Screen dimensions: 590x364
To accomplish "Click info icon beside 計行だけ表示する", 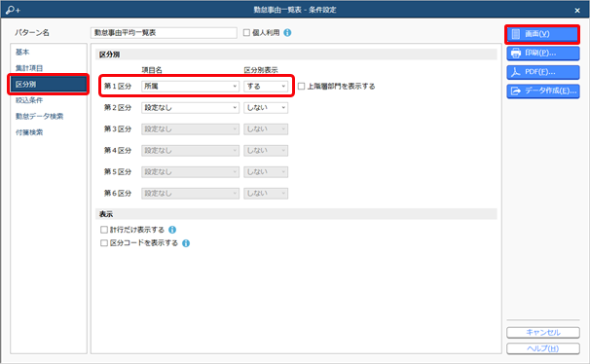I will (172, 230).
